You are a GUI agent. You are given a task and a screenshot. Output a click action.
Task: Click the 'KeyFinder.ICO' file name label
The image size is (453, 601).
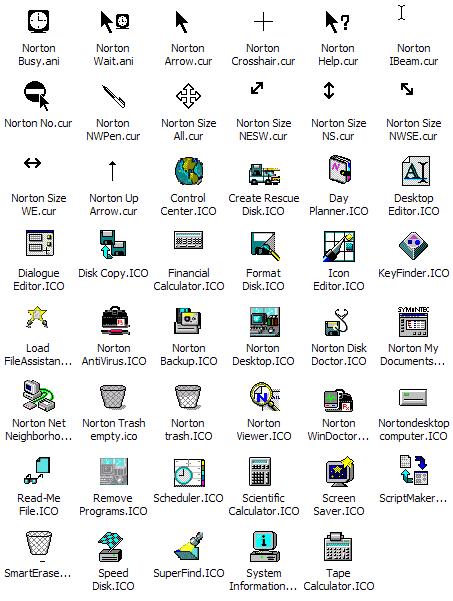point(414,273)
